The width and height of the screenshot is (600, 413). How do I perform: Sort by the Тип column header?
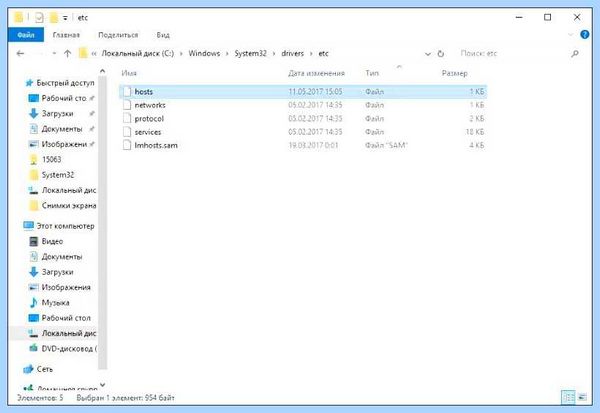click(372, 73)
